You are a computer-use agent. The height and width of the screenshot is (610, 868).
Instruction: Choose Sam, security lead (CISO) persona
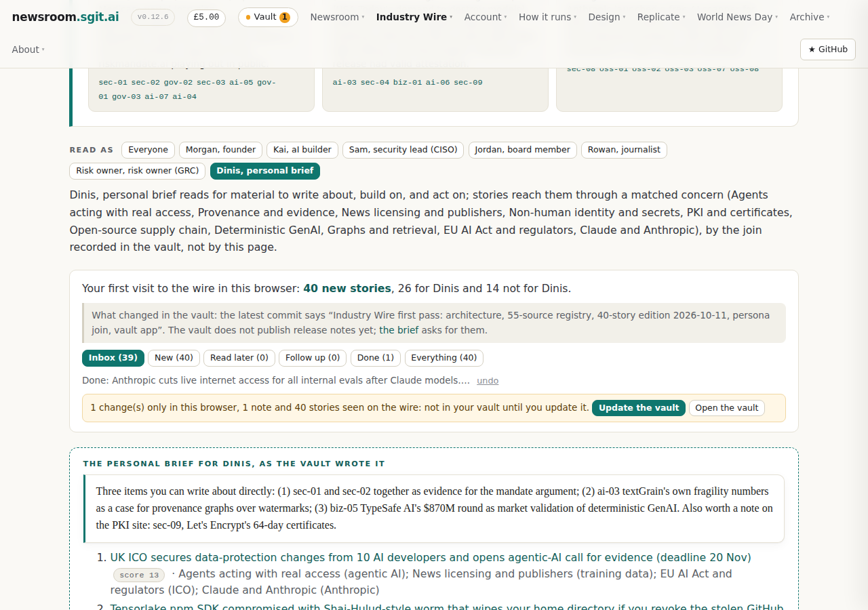tap(403, 150)
